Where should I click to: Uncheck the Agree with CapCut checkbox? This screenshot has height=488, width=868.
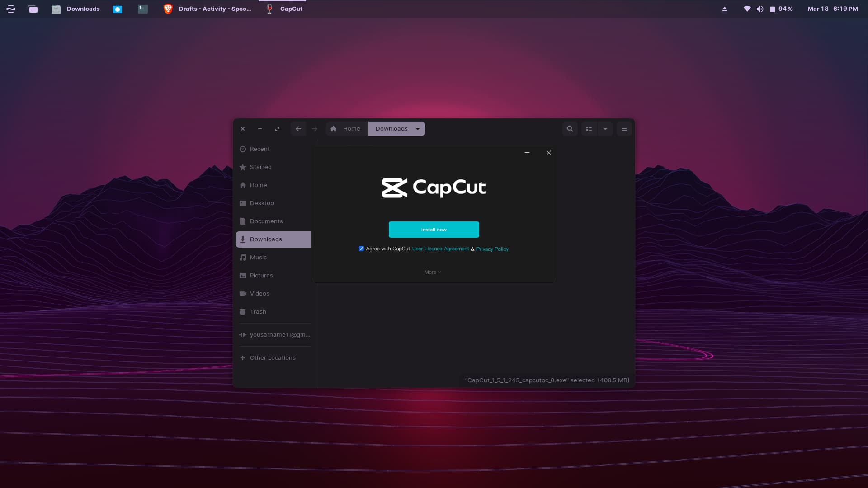point(361,249)
